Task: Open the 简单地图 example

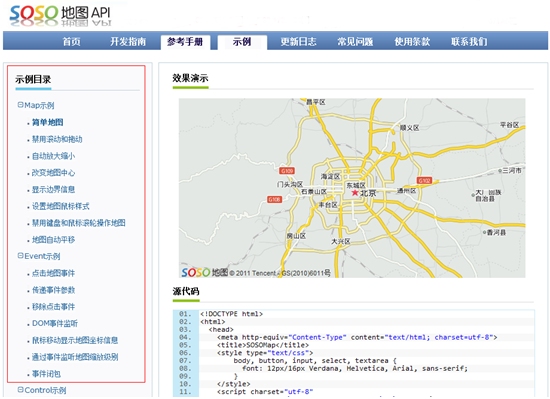Action: pyautogui.click(x=47, y=122)
